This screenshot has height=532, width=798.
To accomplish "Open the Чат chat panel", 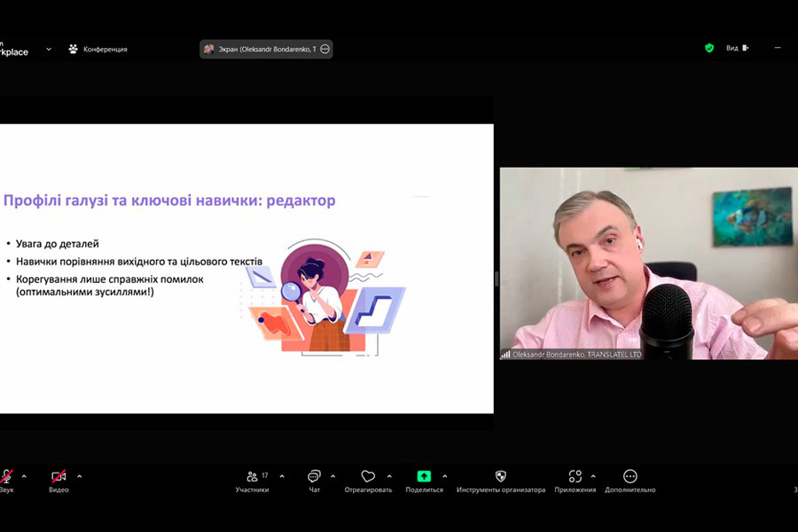I will (314, 481).
